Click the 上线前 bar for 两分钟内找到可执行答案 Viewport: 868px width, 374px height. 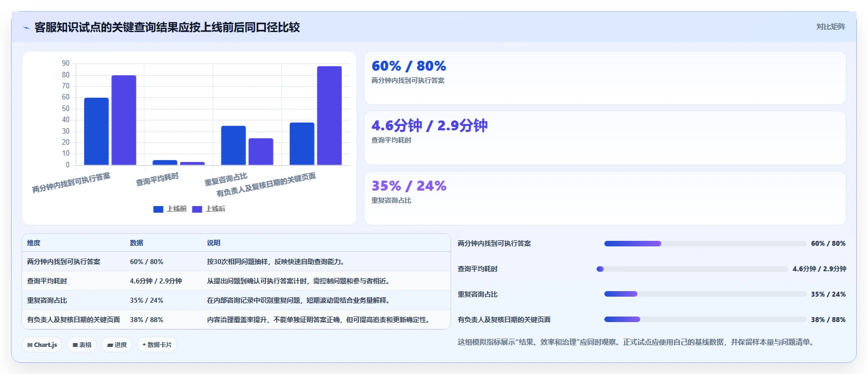coord(96,131)
